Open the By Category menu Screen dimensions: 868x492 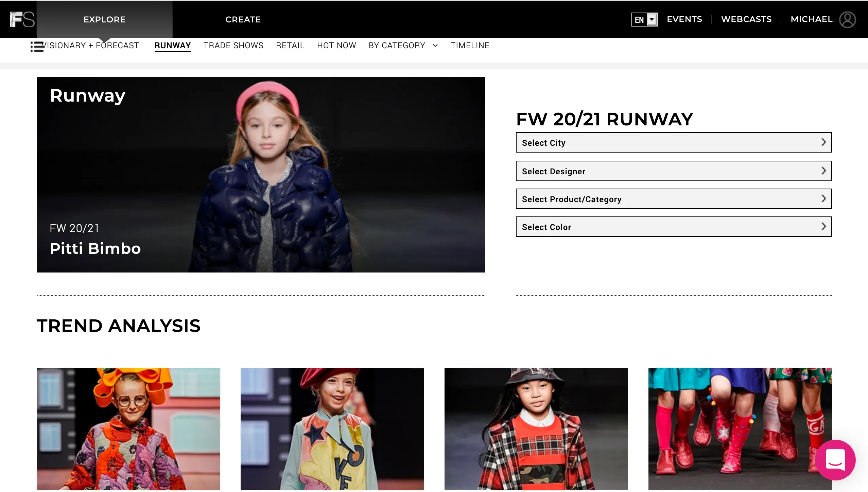coord(397,46)
